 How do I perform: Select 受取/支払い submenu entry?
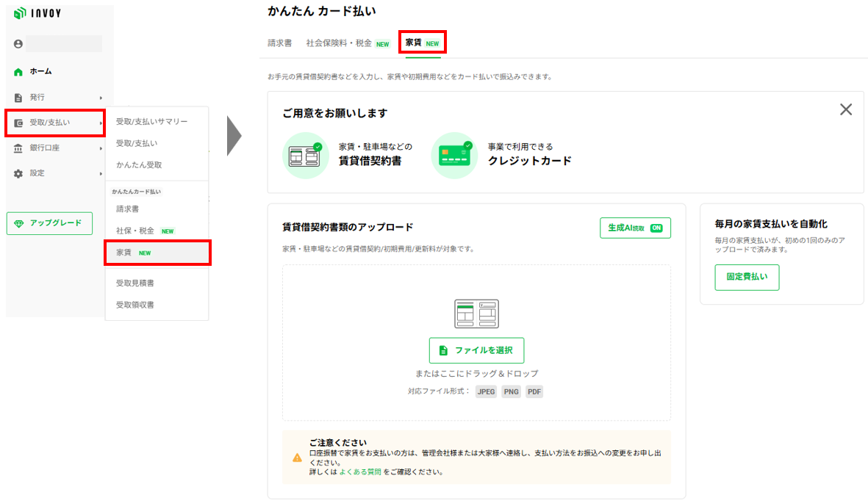tap(137, 143)
